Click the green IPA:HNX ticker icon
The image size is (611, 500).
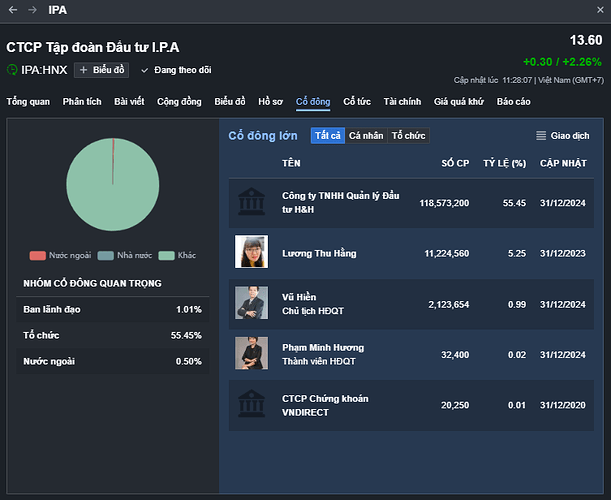(x=12, y=70)
